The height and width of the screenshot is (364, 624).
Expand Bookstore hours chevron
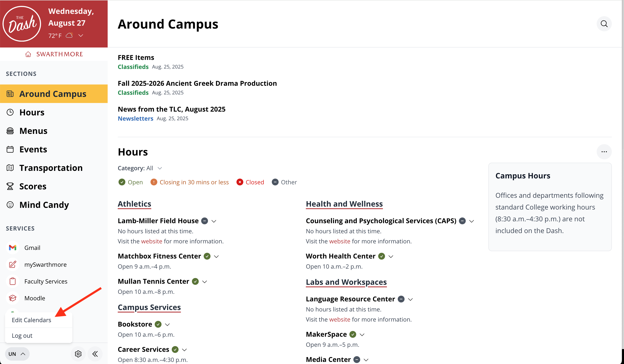coord(167,324)
